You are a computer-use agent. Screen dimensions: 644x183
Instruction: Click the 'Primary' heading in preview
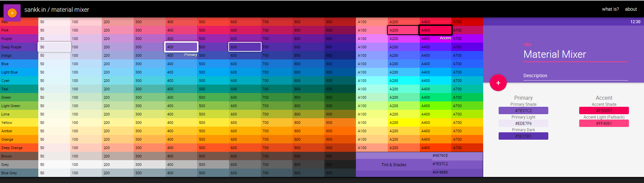(x=523, y=98)
